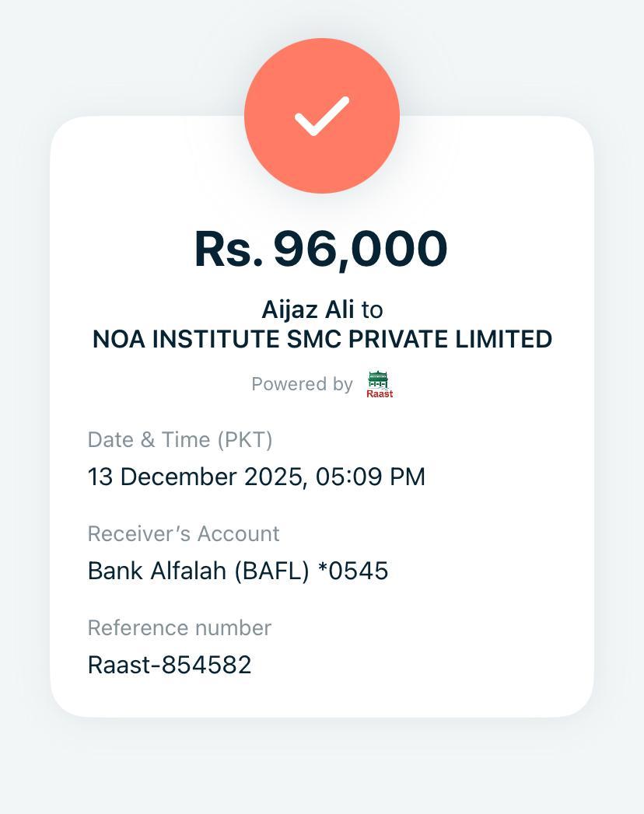
Task: Click the masked account number *0545
Action: click(353, 571)
